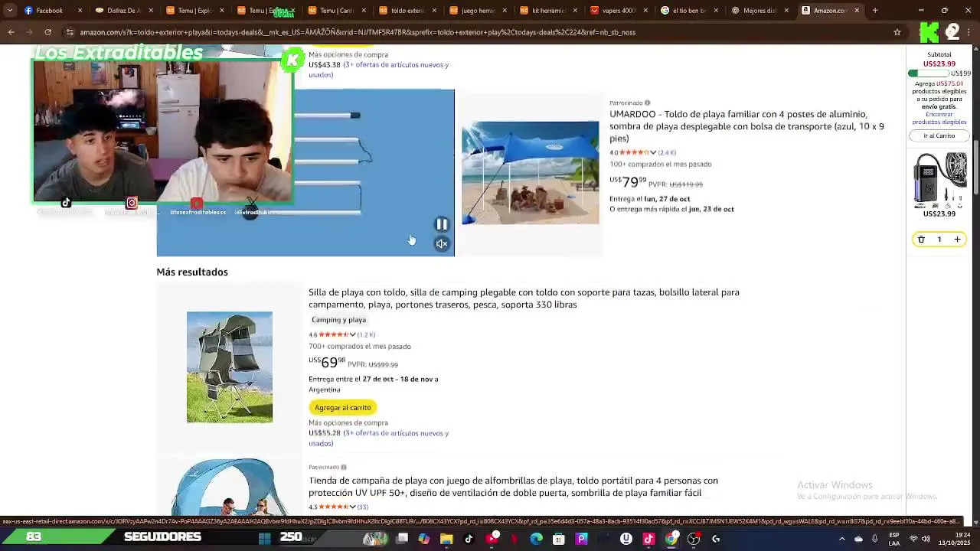The width and height of the screenshot is (980, 551).
Task: Open Copilot from the taskbar
Action: tap(424, 539)
